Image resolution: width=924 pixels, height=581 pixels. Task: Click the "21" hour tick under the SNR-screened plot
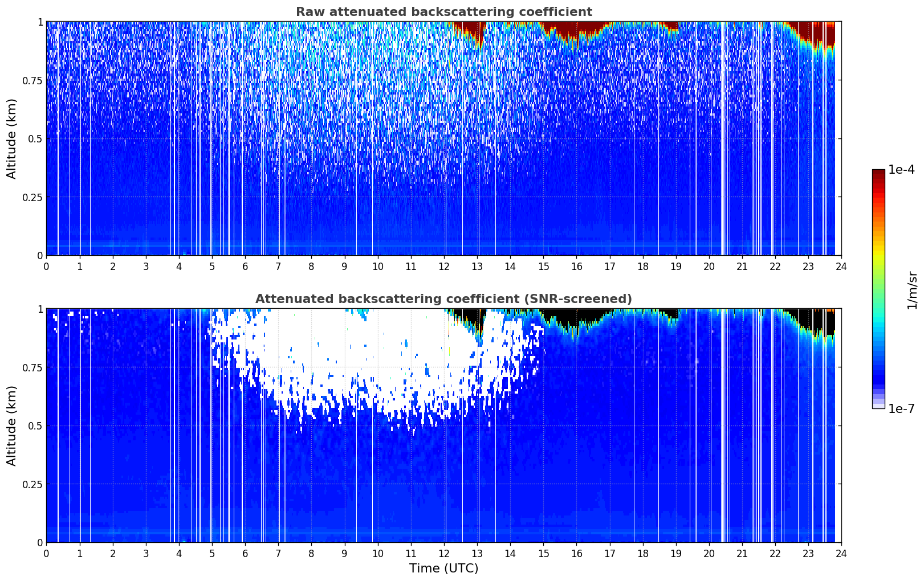742,553
